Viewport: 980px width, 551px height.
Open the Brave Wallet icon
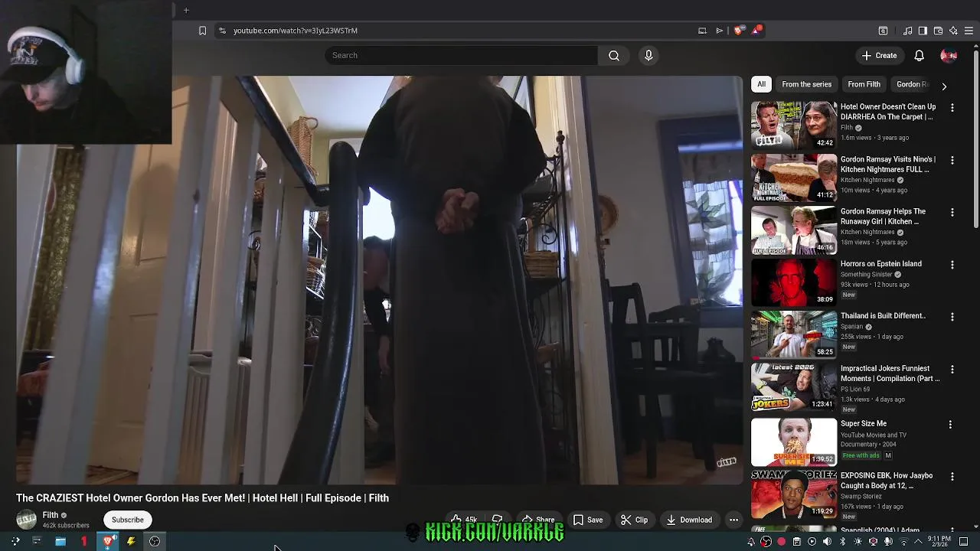pos(938,31)
